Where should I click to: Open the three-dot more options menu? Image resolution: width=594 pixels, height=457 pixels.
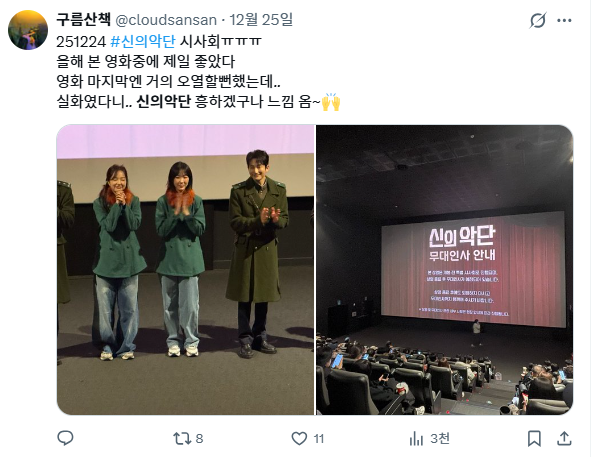(x=564, y=20)
